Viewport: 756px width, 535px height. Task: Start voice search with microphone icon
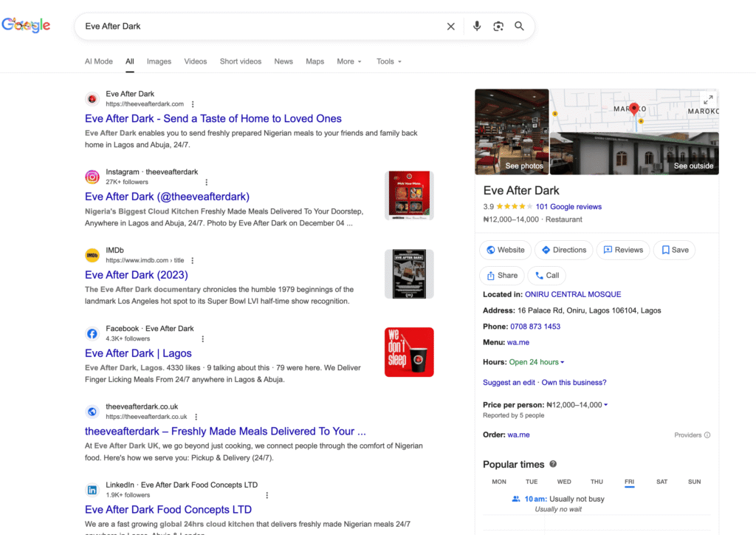[x=477, y=27]
